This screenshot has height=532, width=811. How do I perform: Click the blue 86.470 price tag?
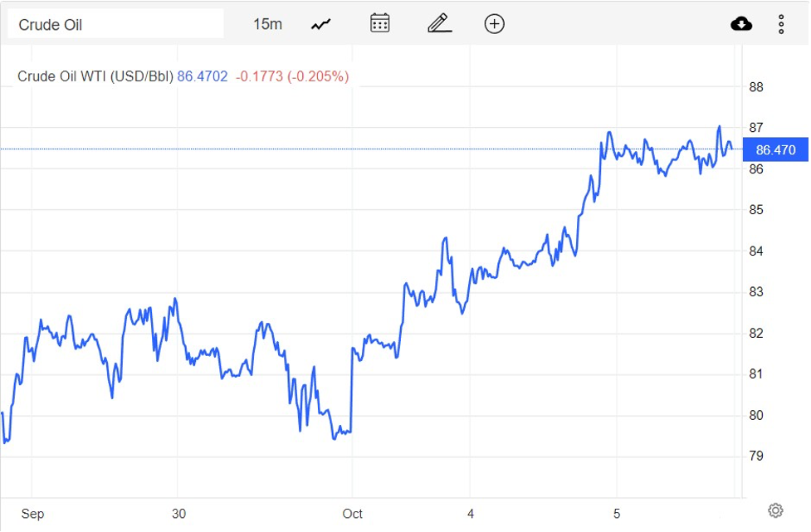coord(775,149)
